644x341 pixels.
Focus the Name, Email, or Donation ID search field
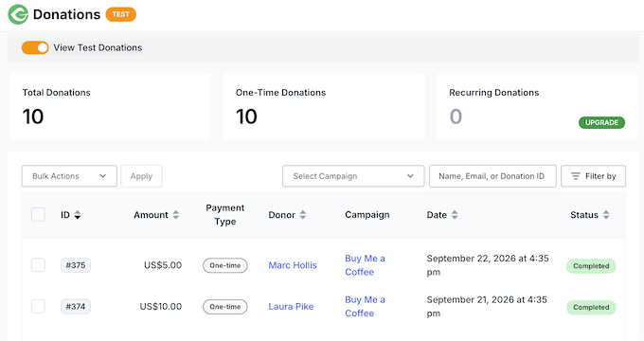pos(492,176)
